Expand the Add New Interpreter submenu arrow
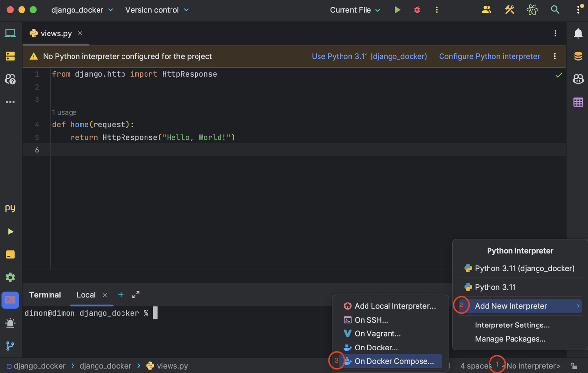588x373 pixels. 578,306
